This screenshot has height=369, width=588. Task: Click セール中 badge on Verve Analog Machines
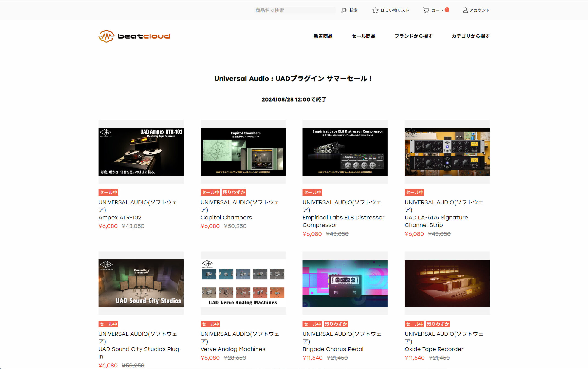[210, 324]
